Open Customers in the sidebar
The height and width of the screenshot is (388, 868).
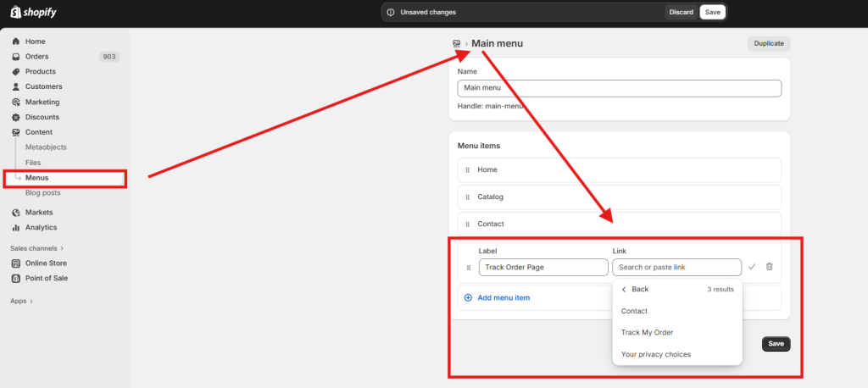pyautogui.click(x=44, y=86)
